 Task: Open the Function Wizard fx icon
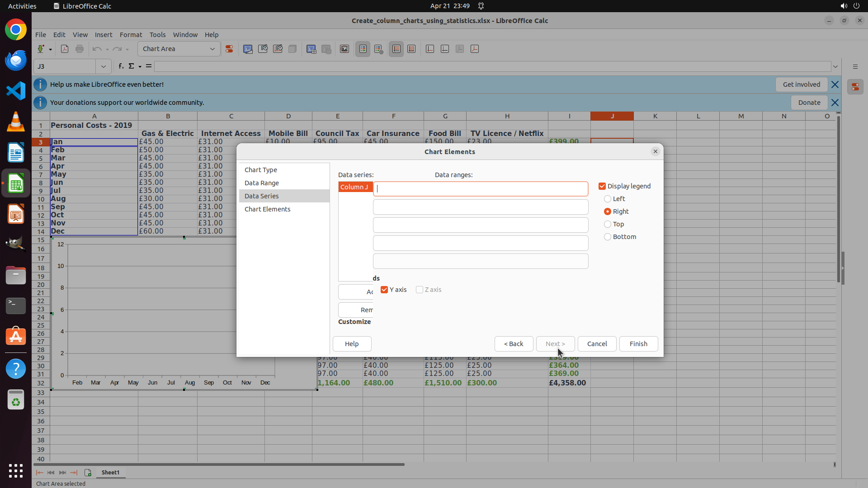(121, 66)
